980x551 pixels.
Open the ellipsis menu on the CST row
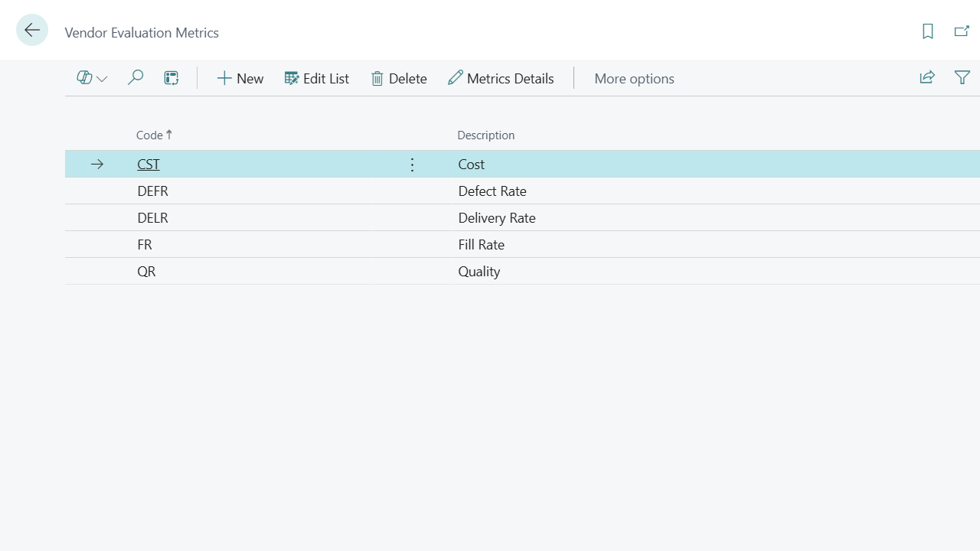(412, 164)
